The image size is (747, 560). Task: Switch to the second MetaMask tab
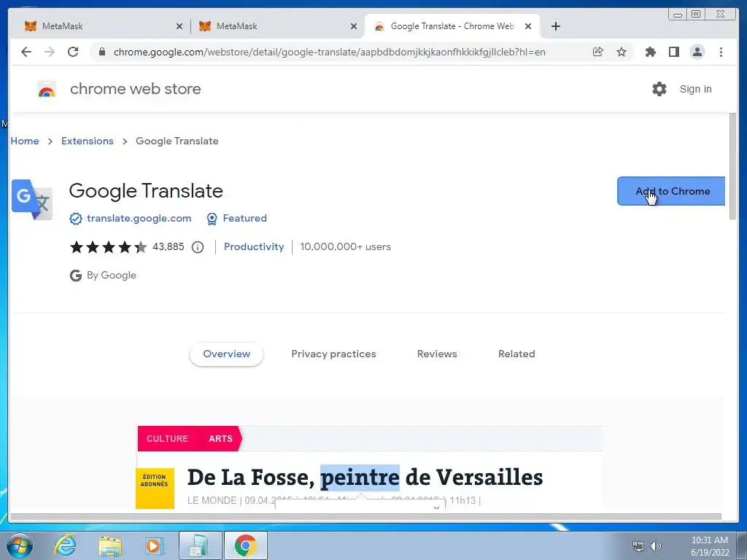point(277,26)
